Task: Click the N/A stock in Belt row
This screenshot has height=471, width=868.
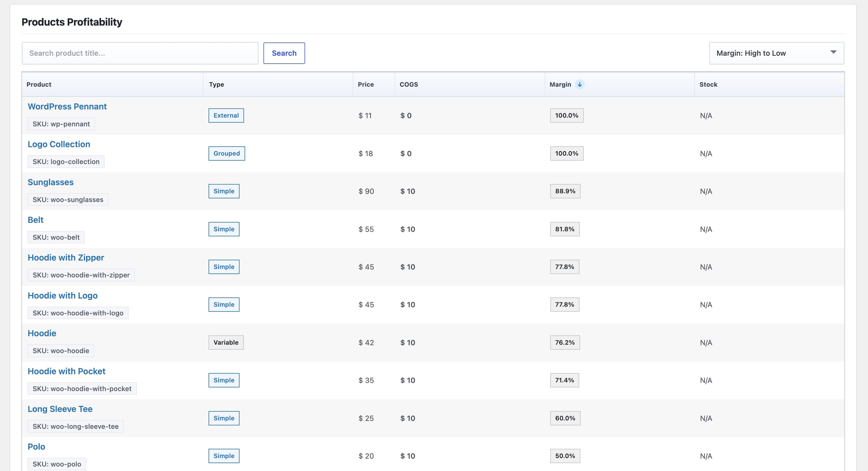Action: coord(706,229)
